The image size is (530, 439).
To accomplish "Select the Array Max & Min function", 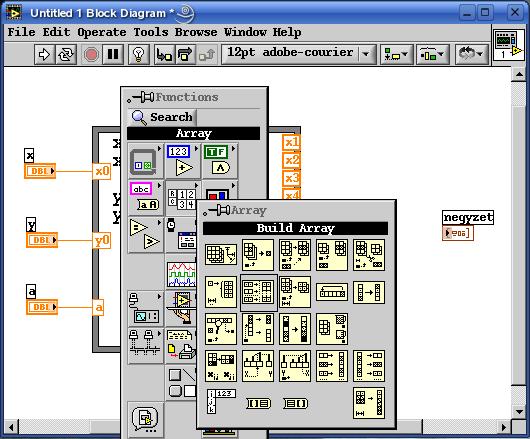I will point(332,329).
